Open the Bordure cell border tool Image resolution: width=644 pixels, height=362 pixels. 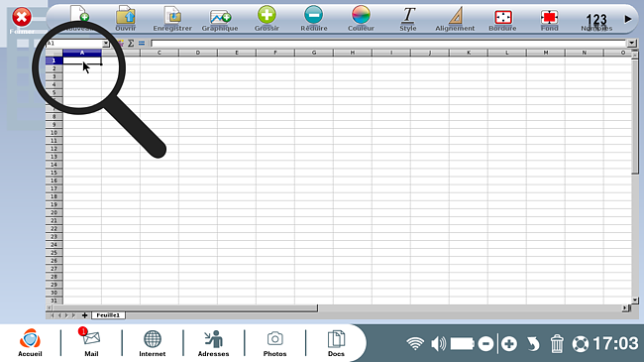click(x=502, y=19)
